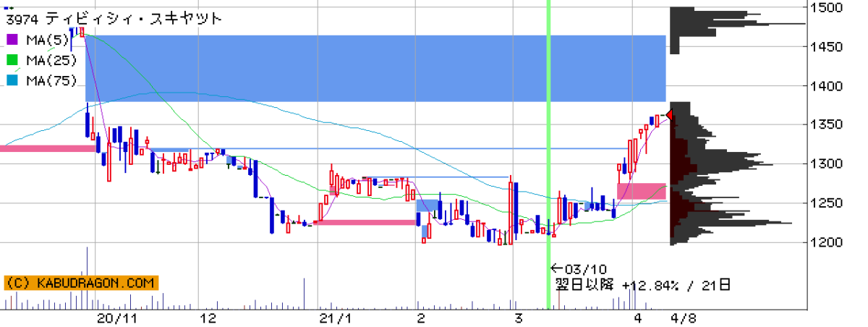Click the 20/11 date axis label
This screenshot has width=868, height=327.
pos(117,319)
